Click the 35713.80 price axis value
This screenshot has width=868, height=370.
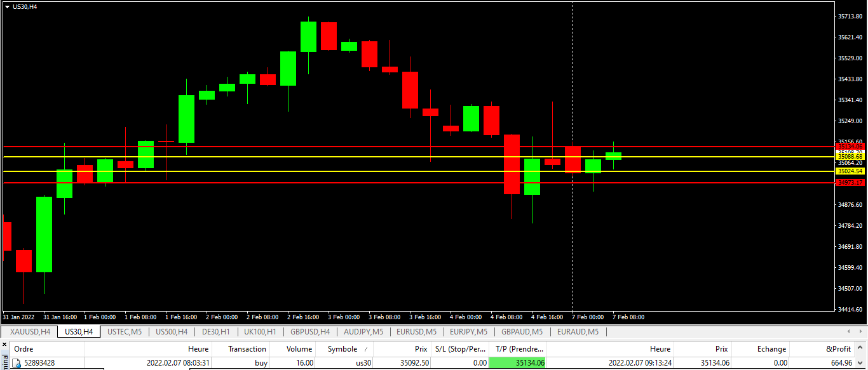tap(850, 17)
